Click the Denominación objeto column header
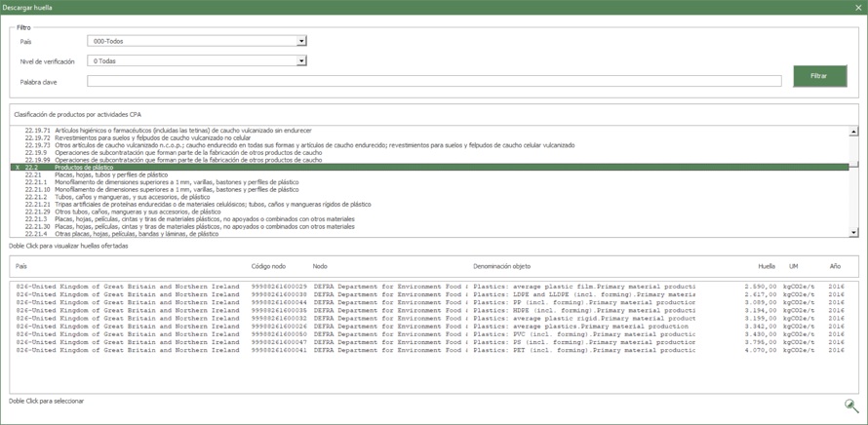This screenshot has height=425, width=868. click(501, 267)
